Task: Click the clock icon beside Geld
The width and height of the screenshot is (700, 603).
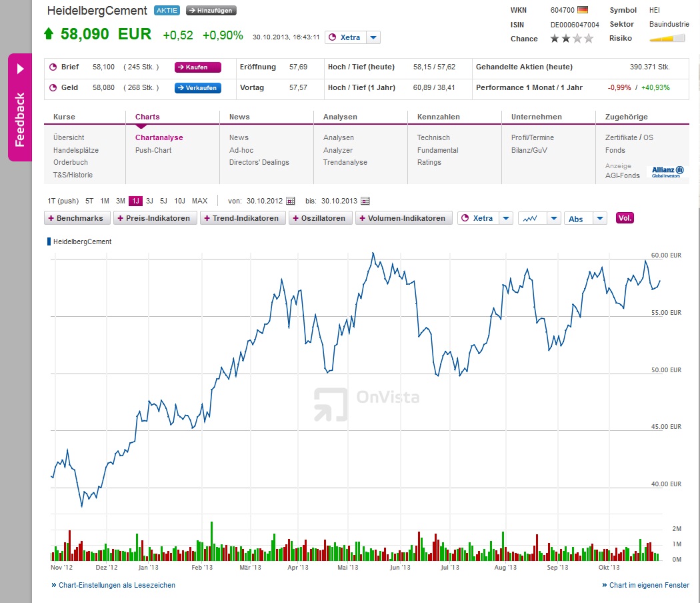Action: click(53, 87)
